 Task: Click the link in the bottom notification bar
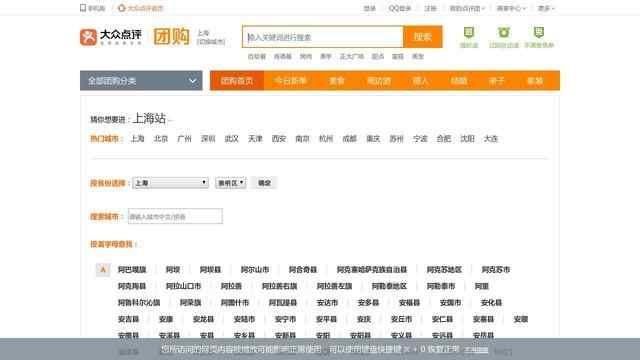pyautogui.click(x=476, y=350)
